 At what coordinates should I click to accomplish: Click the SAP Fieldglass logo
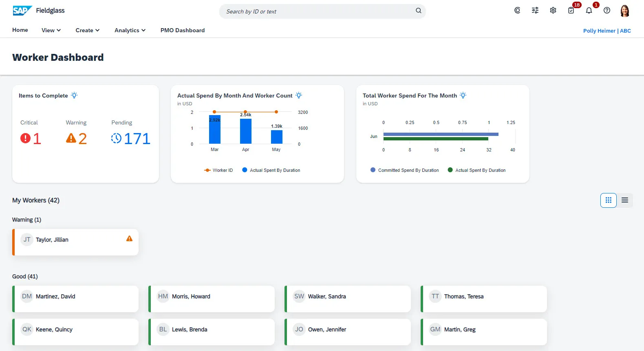39,11
